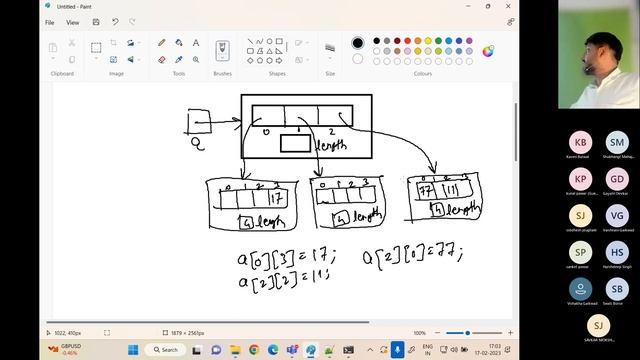Expand the Size dropdown arrow
Viewport: 640px width, 360px height.
point(330,58)
